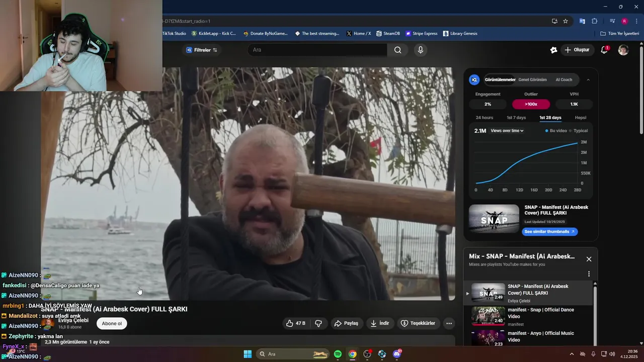Open the Stripe Express bookmark
This screenshot has height=362, width=644.
tap(421, 34)
